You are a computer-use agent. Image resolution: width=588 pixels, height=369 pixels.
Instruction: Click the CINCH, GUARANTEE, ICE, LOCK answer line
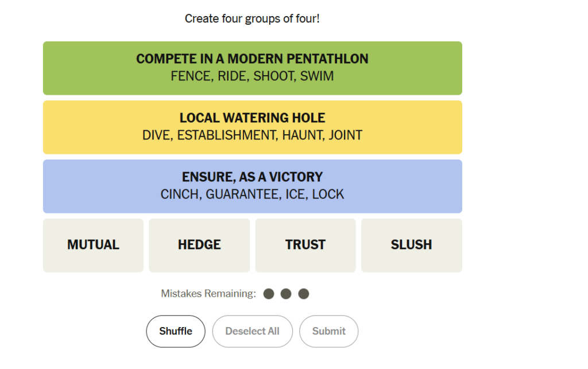(253, 194)
